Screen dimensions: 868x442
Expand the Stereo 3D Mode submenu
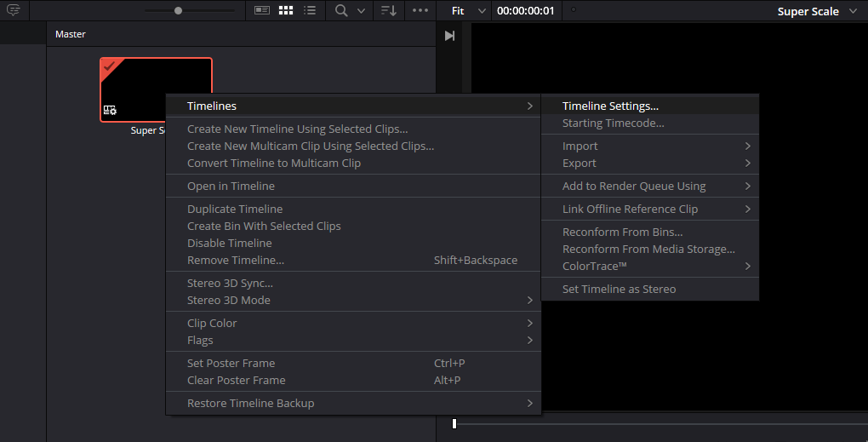353,301
